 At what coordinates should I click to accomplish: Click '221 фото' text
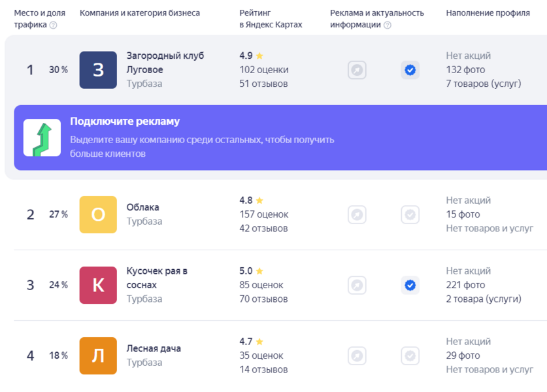[x=465, y=285]
